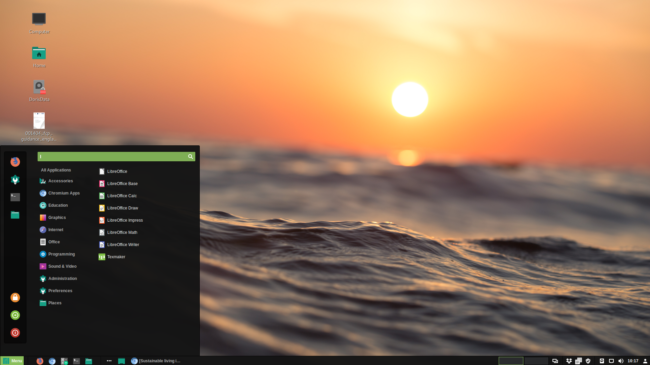650x365 pixels.
Task: Click the green logout icon
Action: click(x=15, y=315)
